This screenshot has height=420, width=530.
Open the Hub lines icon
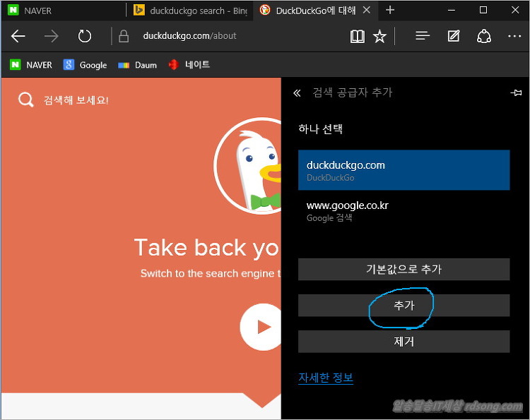click(423, 36)
